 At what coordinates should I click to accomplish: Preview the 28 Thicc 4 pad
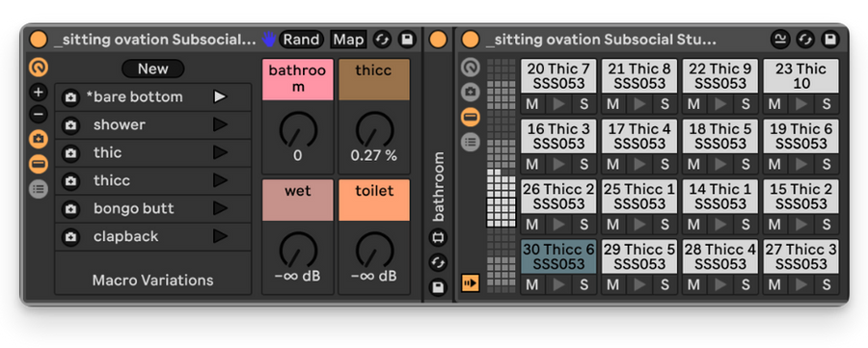pos(720,285)
